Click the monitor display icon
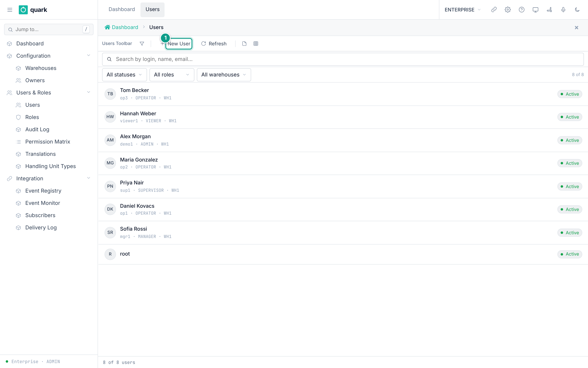 click(535, 10)
